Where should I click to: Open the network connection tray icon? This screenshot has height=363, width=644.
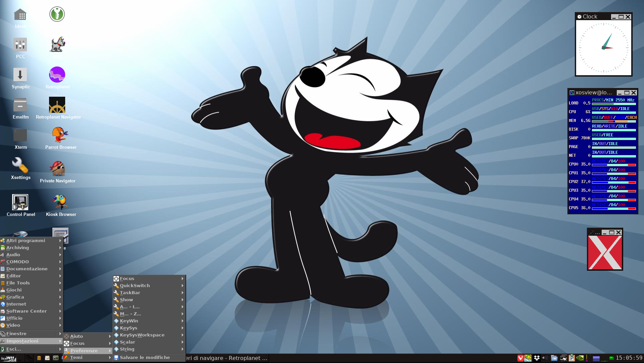click(563, 358)
